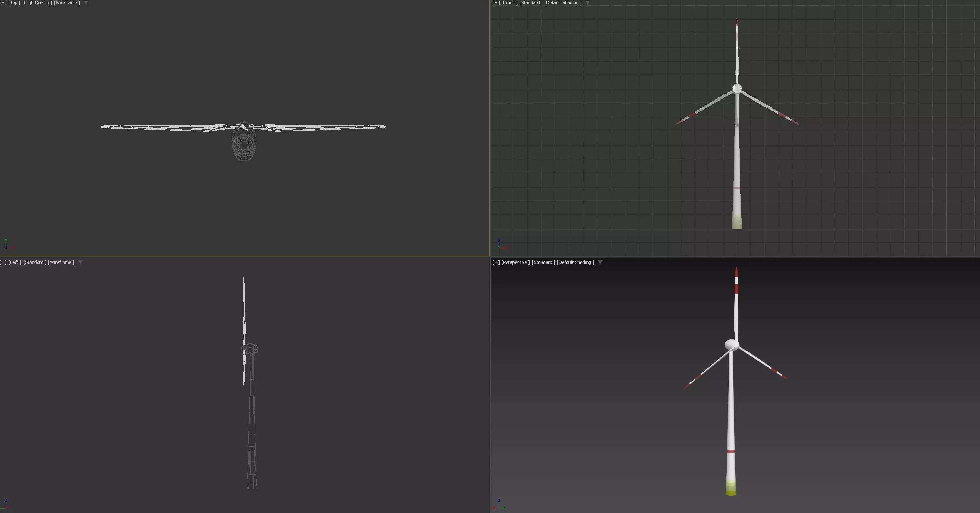980x513 pixels.
Task: Select the turbine rotor hub in Front view
Action: point(737,89)
